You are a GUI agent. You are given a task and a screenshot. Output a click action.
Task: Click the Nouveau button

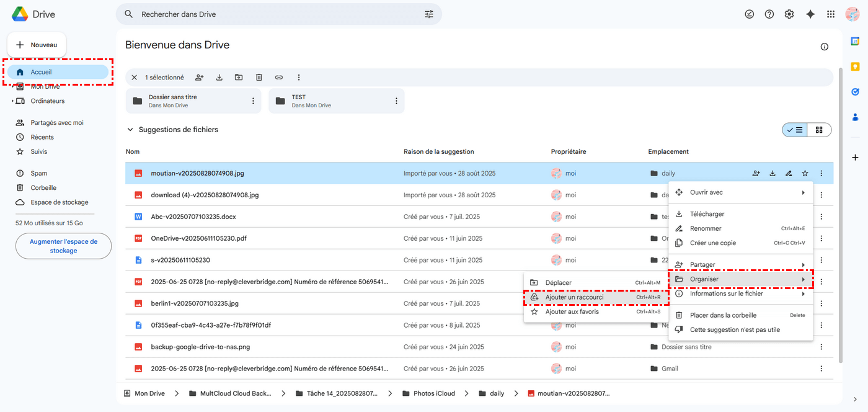[37, 45]
